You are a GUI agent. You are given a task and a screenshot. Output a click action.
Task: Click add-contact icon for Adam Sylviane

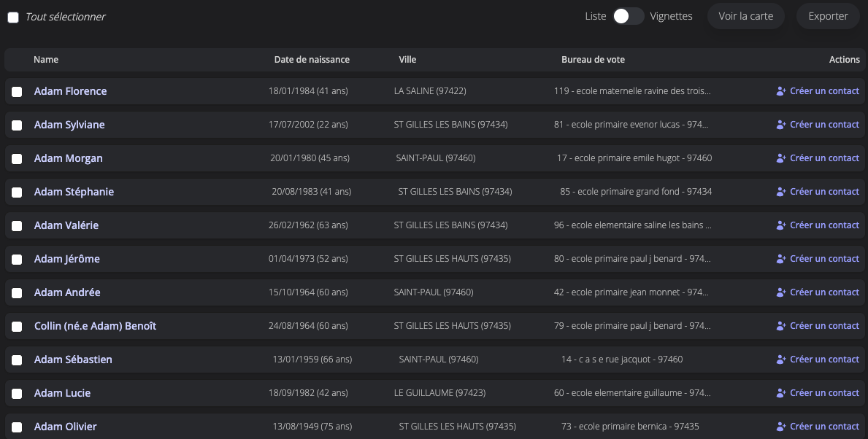(780, 125)
